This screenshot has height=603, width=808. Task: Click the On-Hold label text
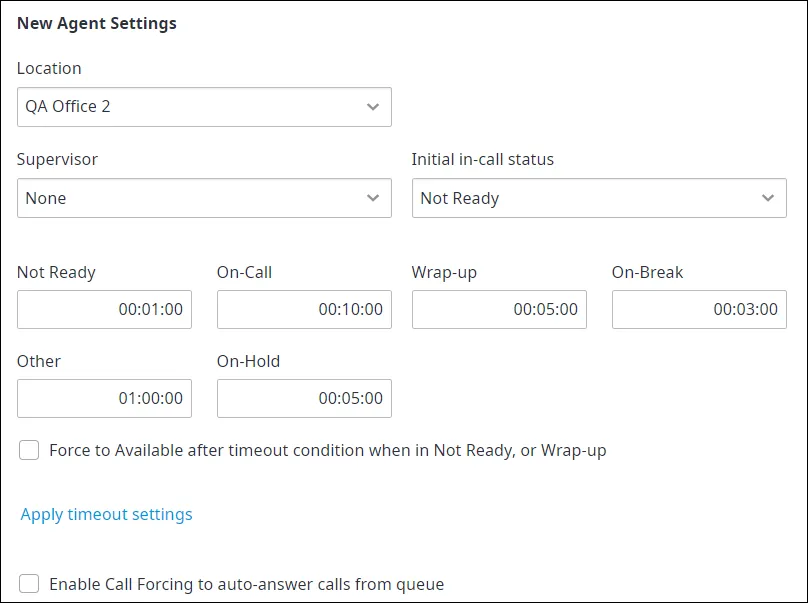point(248,361)
